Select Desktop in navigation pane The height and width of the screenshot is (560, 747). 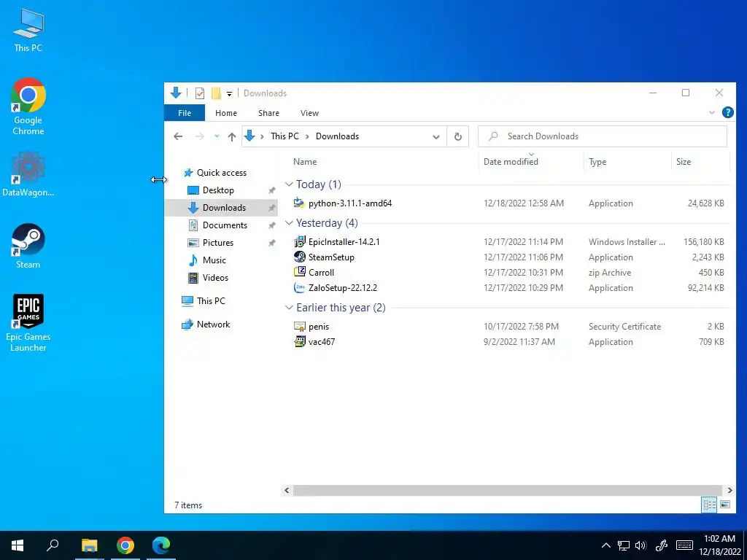[x=218, y=190]
